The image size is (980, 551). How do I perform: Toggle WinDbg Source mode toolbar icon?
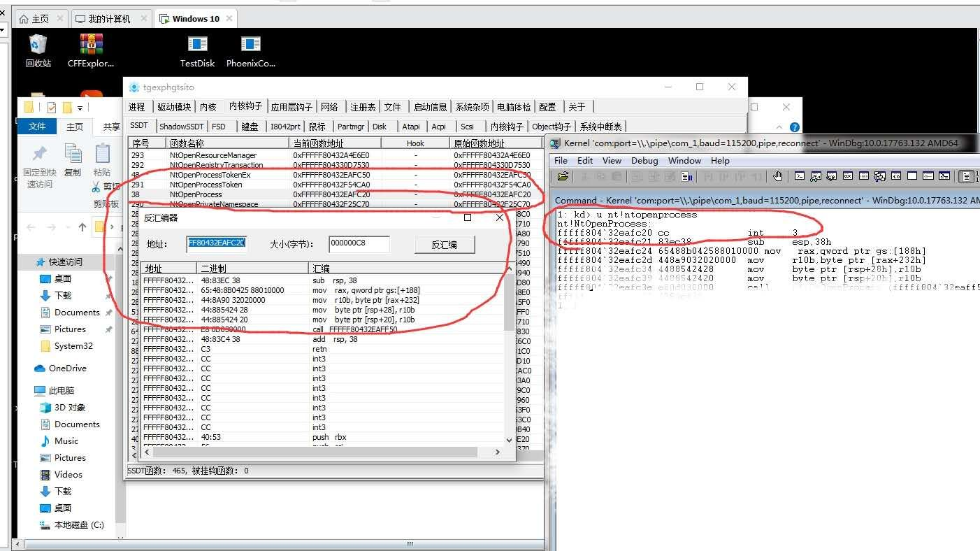click(x=966, y=176)
